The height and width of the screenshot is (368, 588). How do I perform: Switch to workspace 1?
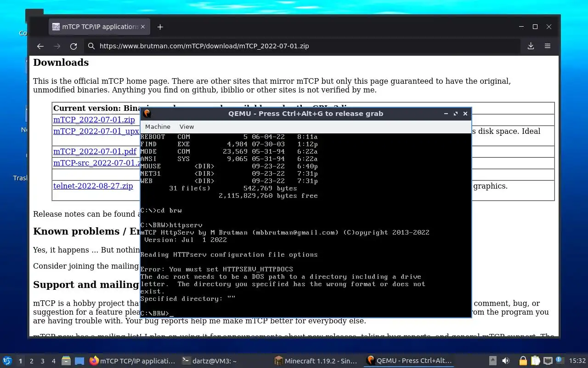(x=20, y=361)
